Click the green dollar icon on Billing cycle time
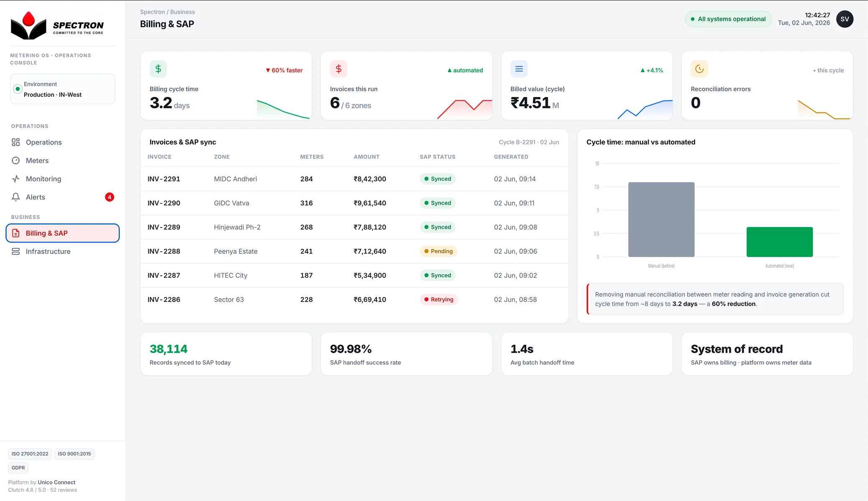This screenshot has height=501, width=868. (x=158, y=69)
